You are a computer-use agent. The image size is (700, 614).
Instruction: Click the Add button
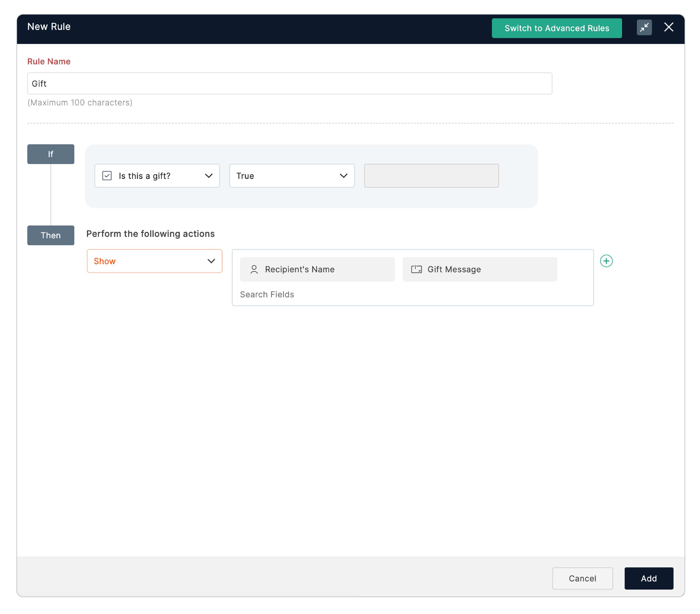point(649,578)
